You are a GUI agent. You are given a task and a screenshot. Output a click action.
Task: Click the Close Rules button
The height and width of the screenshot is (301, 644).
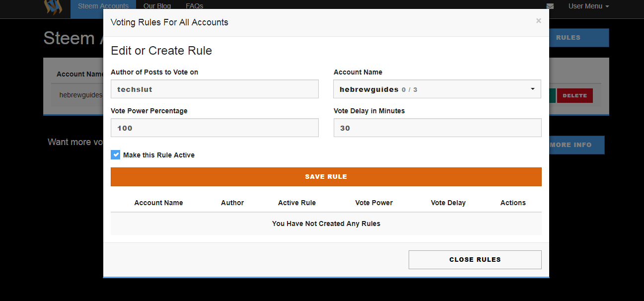[x=475, y=259]
